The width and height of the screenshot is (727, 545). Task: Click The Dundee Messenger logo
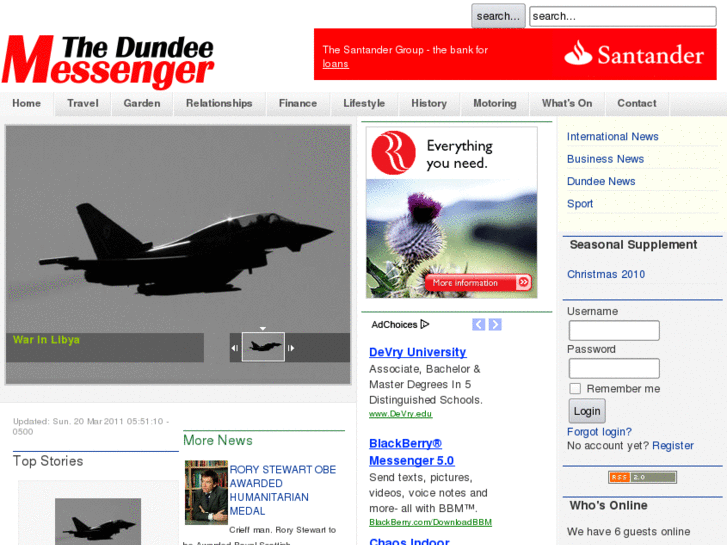coord(108,62)
